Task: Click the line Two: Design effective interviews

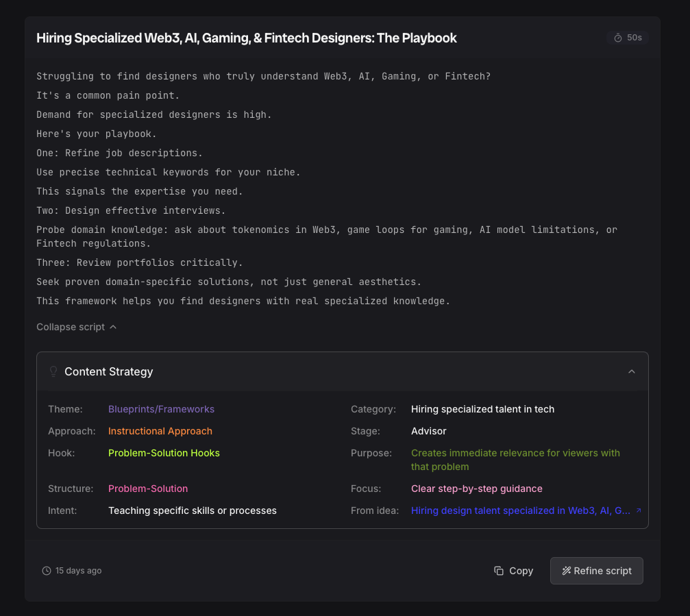Action: tap(131, 211)
